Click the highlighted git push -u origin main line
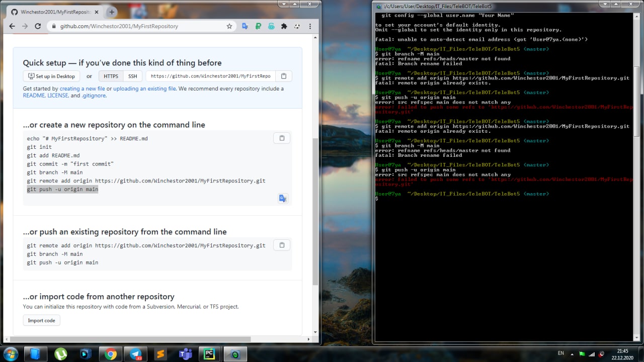The image size is (644, 362). pos(62,190)
